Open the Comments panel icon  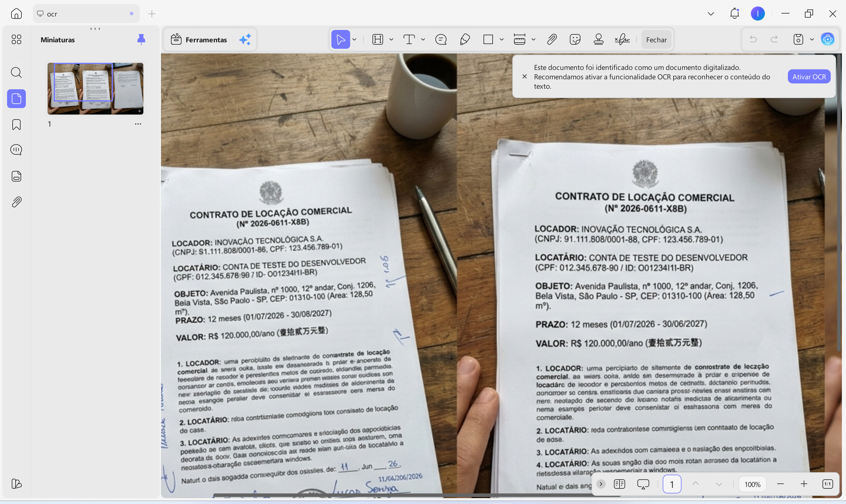click(16, 150)
